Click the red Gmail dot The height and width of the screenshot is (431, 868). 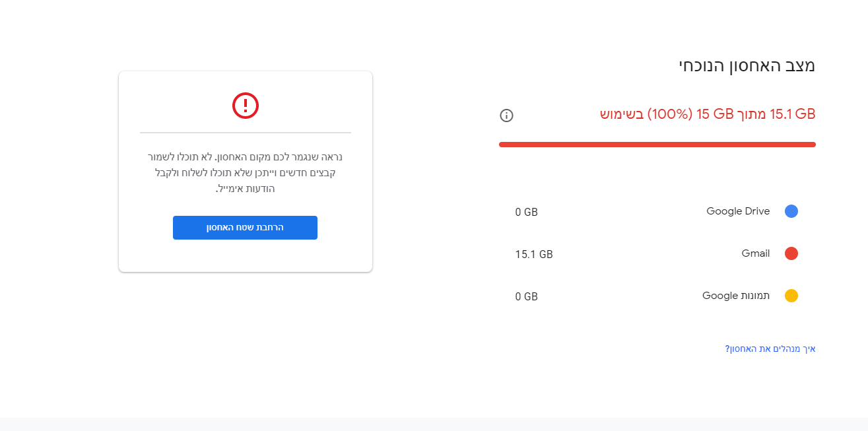(x=791, y=253)
